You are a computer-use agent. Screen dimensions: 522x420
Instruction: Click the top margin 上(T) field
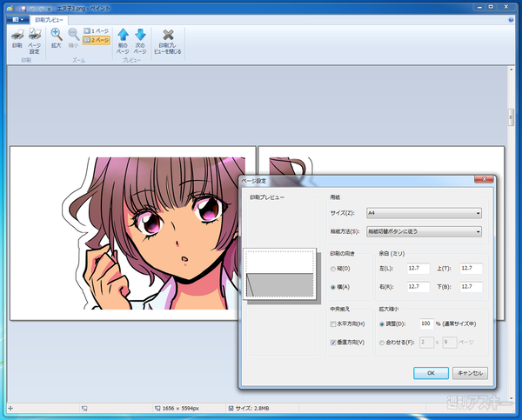coord(471,268)
